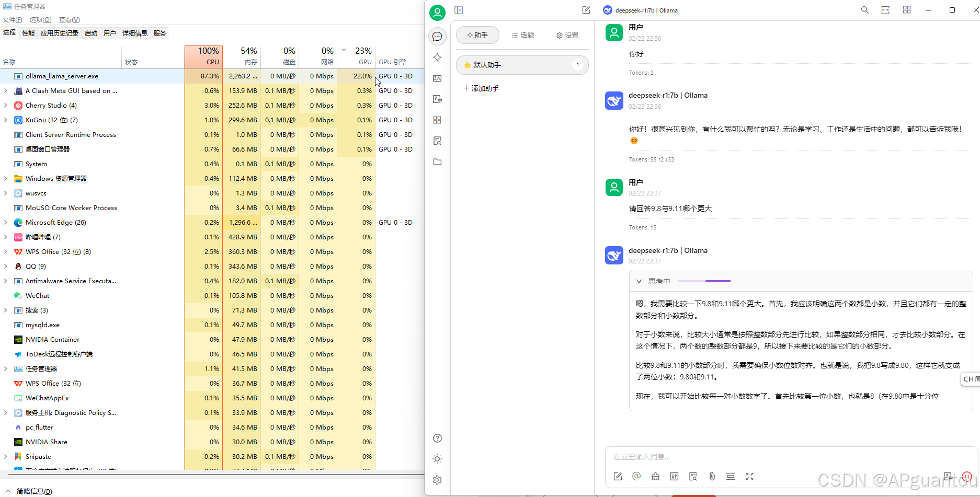
Task: Open the agents sparkle icon in sidebar
Action: click(x=437, y=57)
